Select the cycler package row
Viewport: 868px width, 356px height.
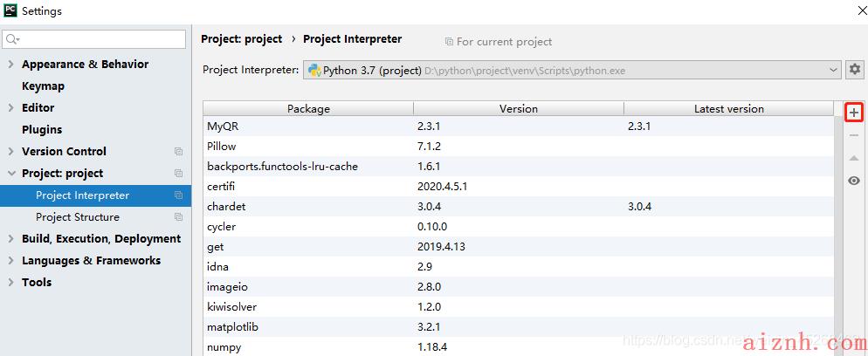coord(518,227)
